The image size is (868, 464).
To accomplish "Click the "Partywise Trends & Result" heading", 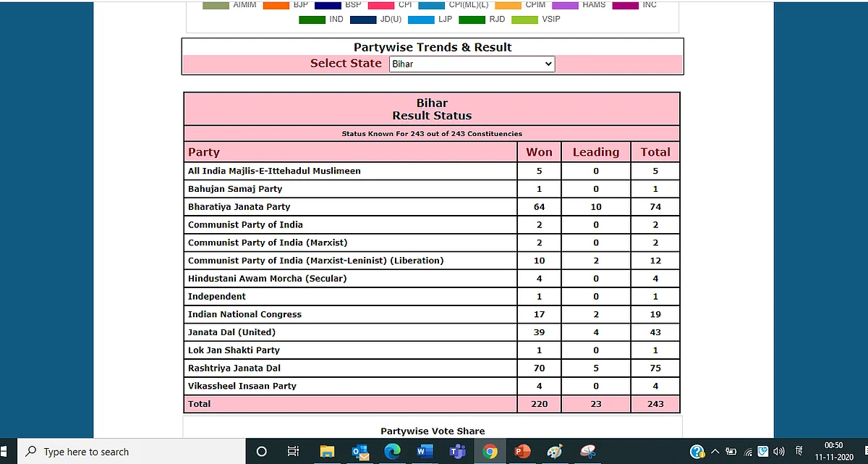I will click(433, 47).
